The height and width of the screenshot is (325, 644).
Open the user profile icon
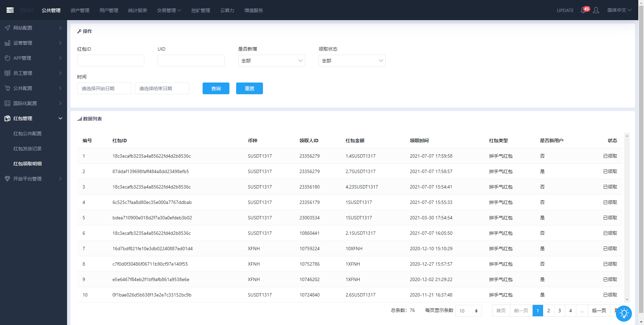(596, 10)
